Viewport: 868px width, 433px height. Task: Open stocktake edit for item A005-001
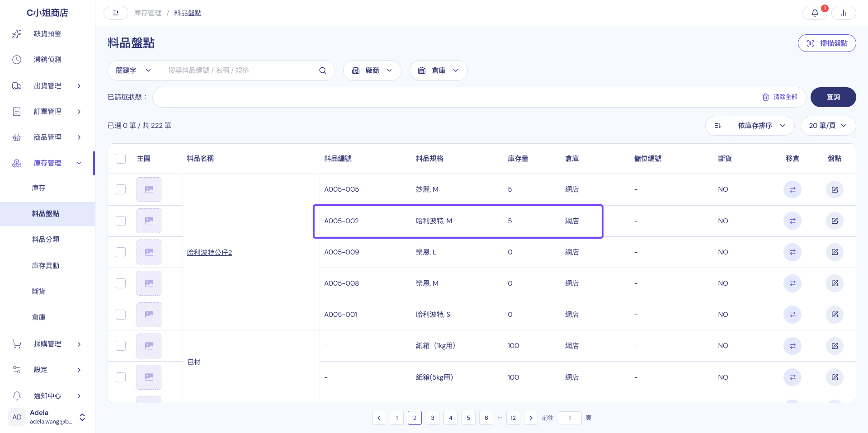tap(835, 315)
